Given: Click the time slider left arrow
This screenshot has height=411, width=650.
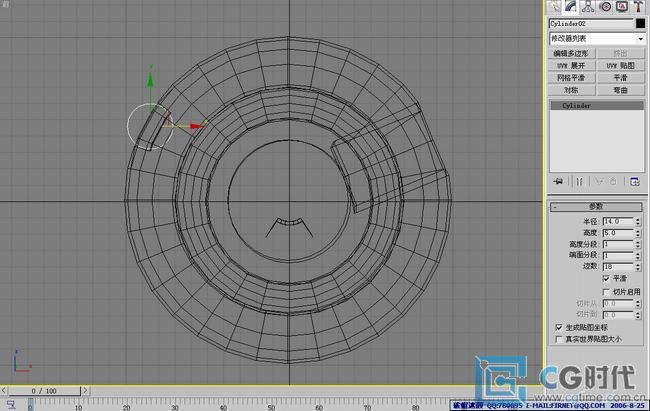Looking at the screenshot, I should [x=4, y=391].
